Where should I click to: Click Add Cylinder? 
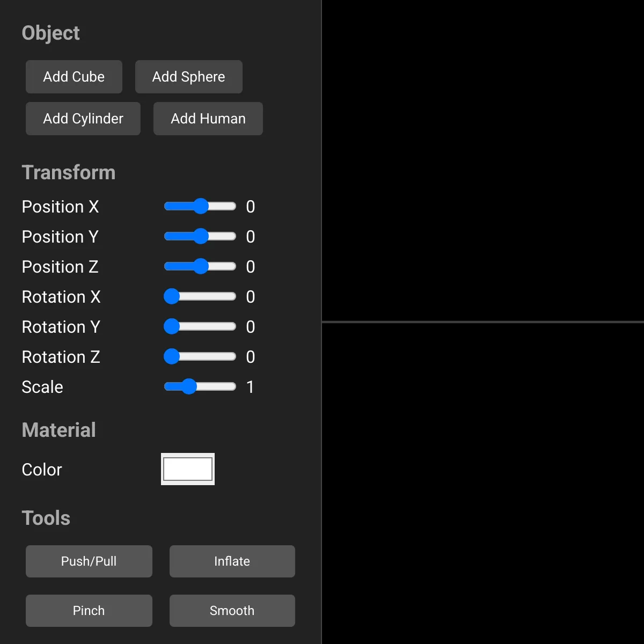(83, 119)
